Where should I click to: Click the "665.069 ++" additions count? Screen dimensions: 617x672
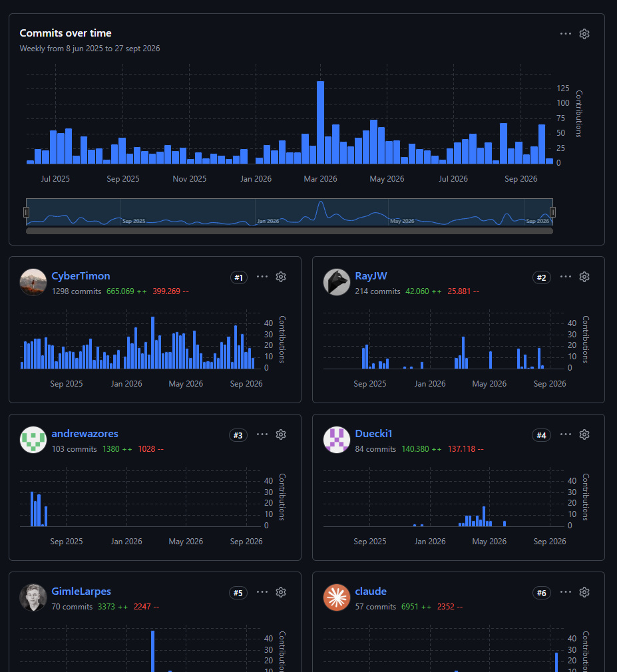tap(126, 291)
